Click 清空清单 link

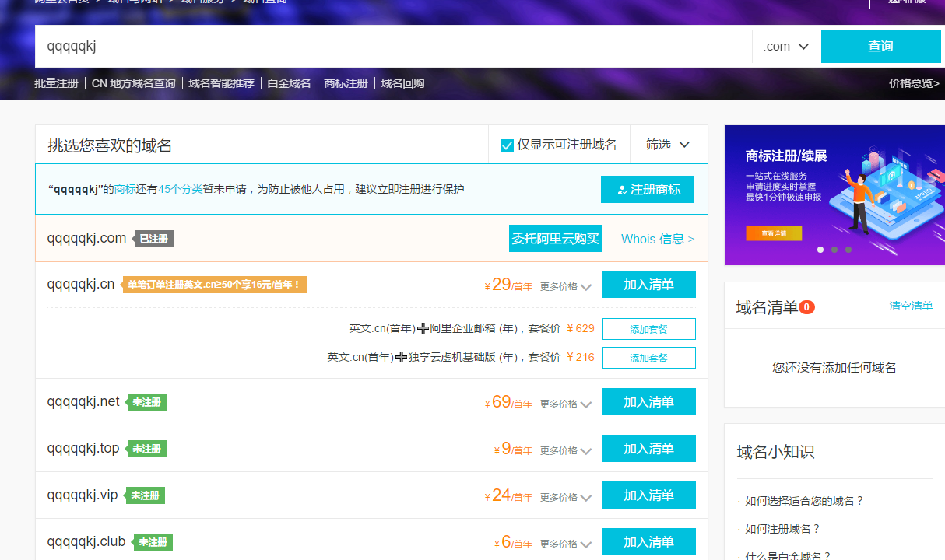(911, 306)
